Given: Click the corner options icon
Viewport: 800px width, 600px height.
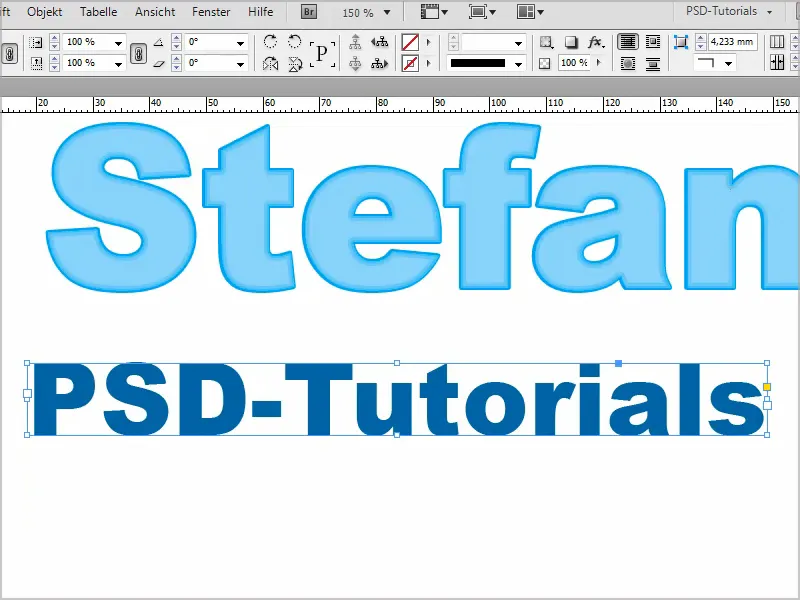Looking at the screenshot, I should point(681,42).
